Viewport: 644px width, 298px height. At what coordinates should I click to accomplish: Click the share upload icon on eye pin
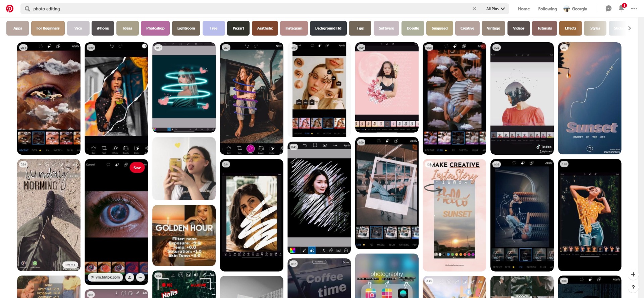coord(130,277)
